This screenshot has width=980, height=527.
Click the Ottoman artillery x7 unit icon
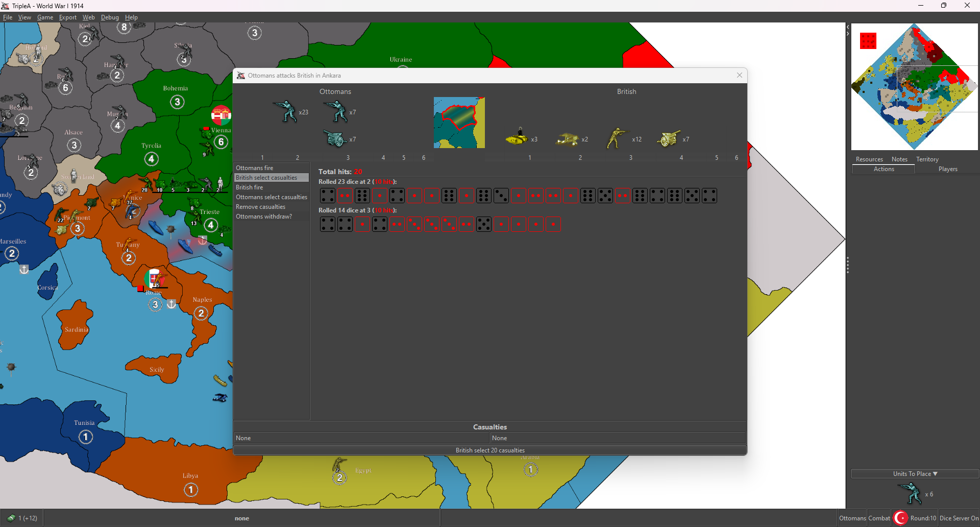point(335,138)
